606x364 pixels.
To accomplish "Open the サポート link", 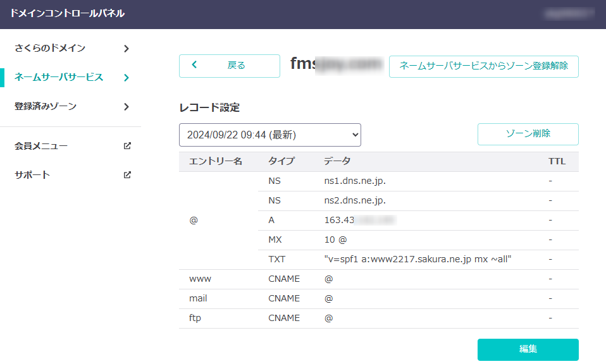I will click(32, 175).
